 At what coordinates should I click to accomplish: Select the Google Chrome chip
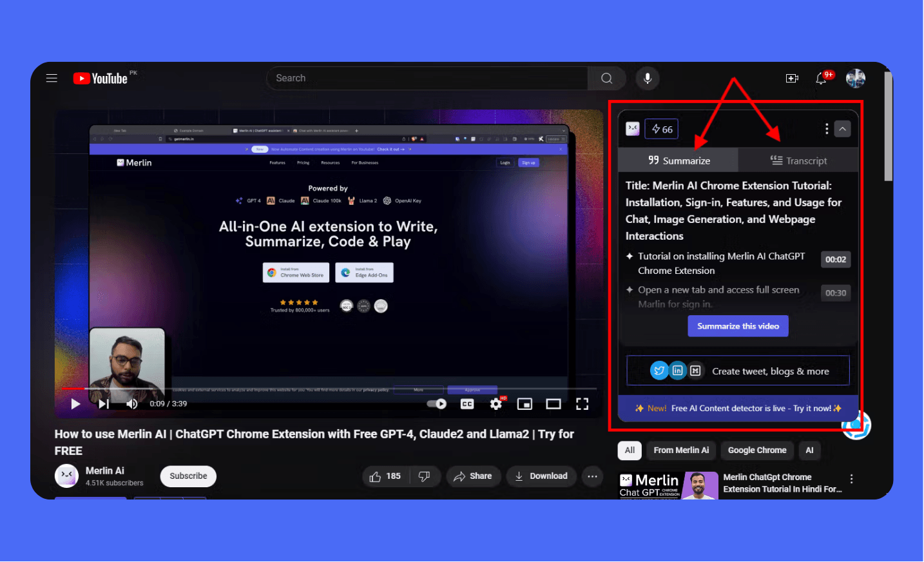757,451
